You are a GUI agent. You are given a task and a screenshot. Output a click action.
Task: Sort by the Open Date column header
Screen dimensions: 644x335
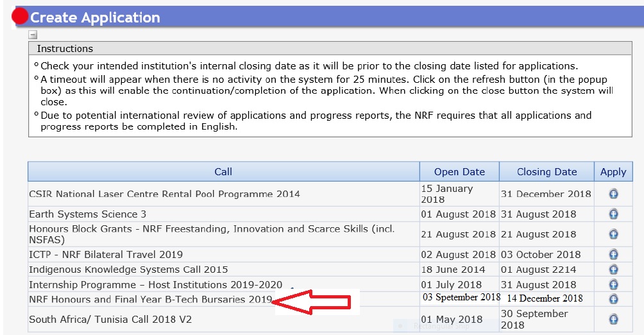point(459,171)
